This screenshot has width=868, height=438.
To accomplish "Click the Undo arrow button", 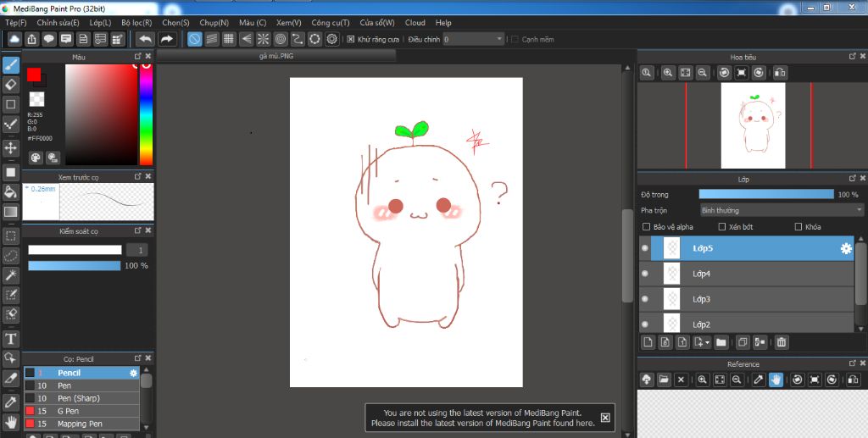I will 145,39.
